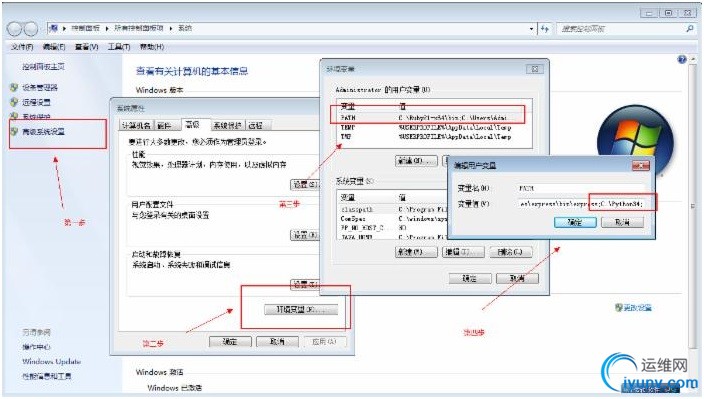The height and width of the screenshot is (399, 704).
Task: Click the 环境变量(N) button
Action: pos(301,309)
